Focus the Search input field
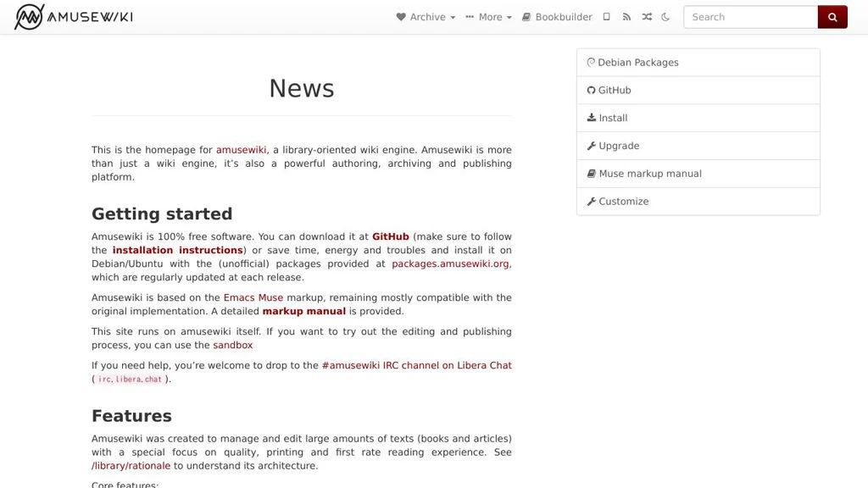This screenshot has height=488, width=868. pyautogui.click(x=751, y=17)
